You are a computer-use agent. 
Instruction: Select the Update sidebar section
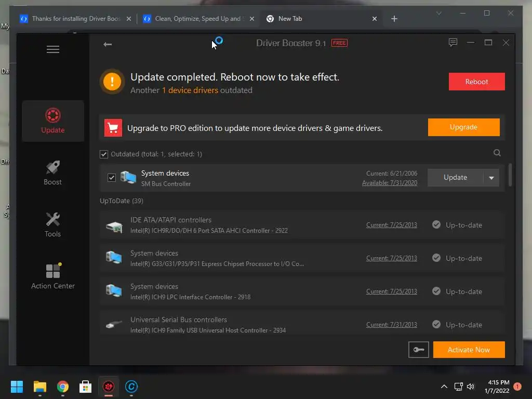pyautogui.click(x=53, y=121)
